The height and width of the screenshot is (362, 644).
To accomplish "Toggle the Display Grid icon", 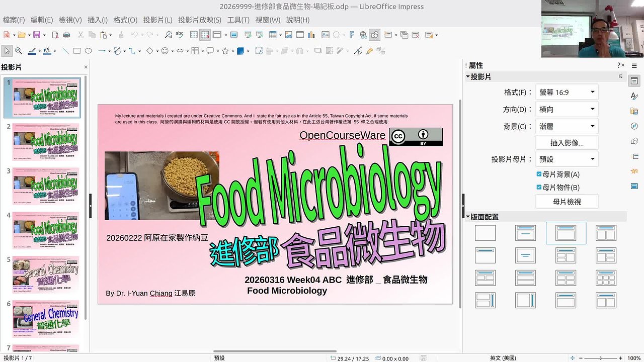I will click(x=194, y=35).
